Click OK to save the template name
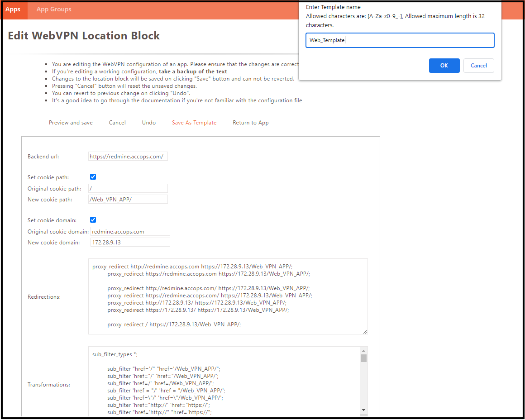Viewport: 525px width, 420px height. 444,65
